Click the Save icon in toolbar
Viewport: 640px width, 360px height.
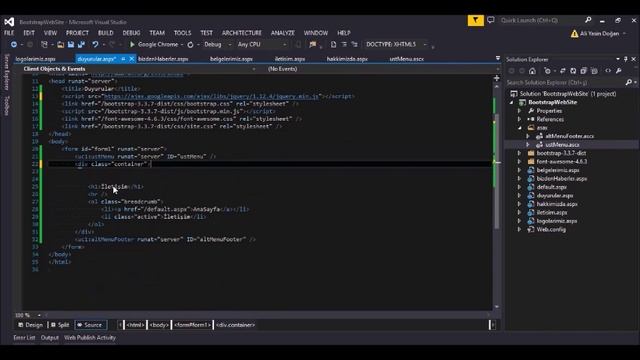pyautogui.click(x=71, y=44)
